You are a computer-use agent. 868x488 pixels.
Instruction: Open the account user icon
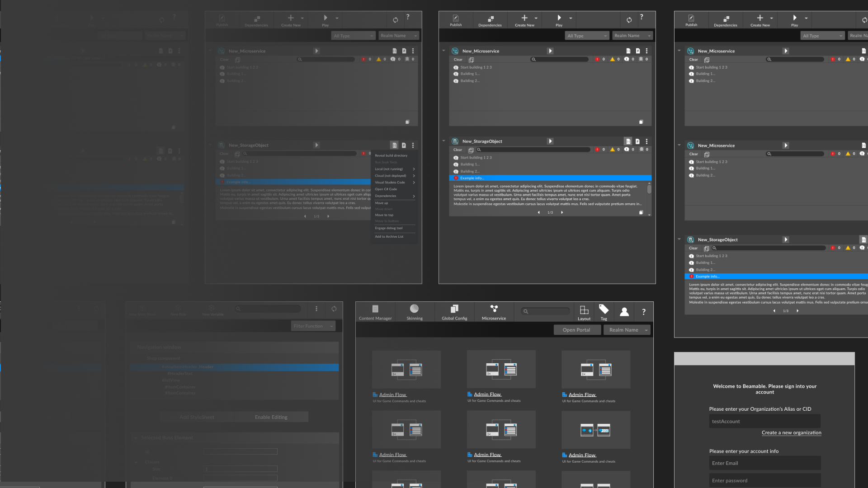pyautogui.click(x=624, y=312)
